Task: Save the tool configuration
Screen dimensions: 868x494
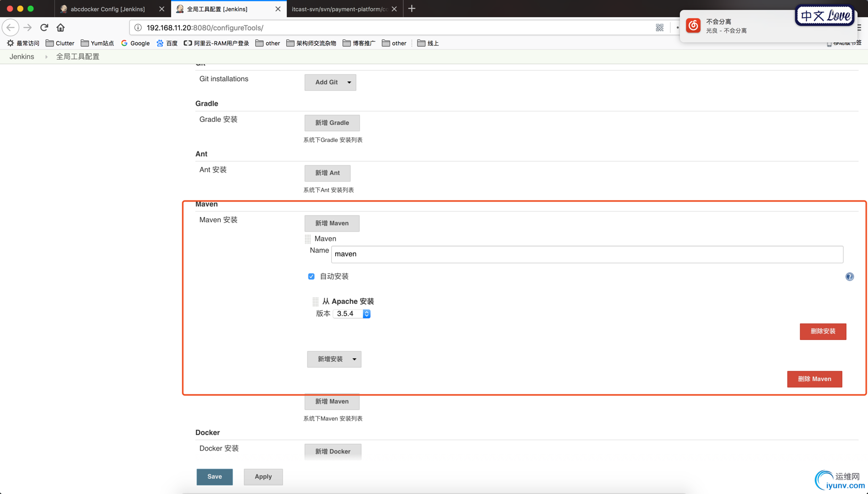Action: (x=214, y=477)
